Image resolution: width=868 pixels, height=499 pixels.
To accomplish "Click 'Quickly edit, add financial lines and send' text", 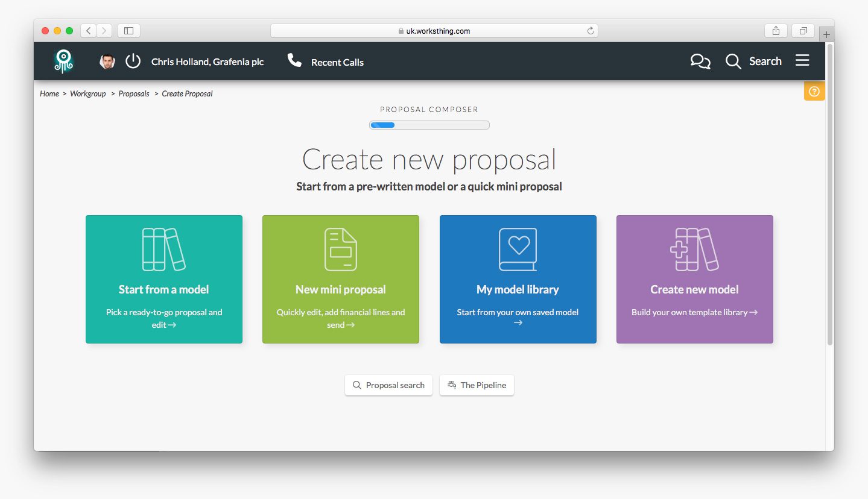I will coord(341,318).
